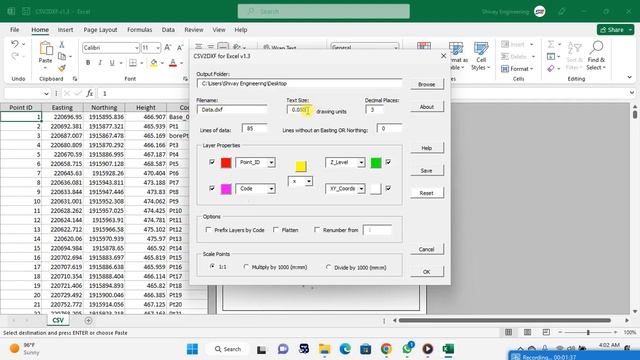Open the XY_Coords layer dropdown
640x360 pixels.
pyautogui.click(x=361, y=189)
